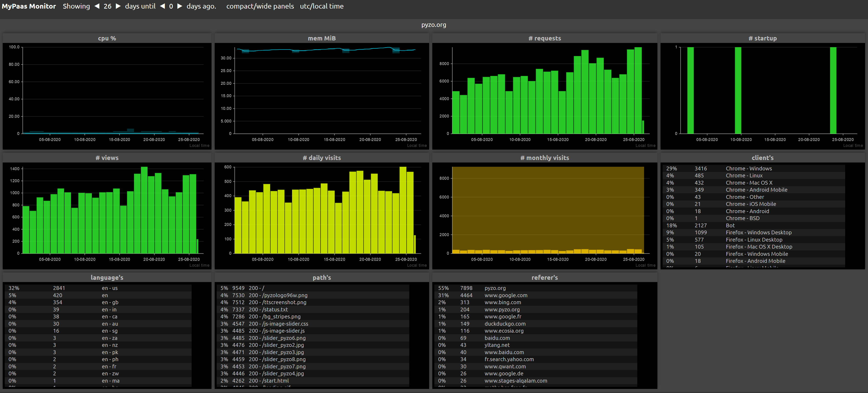Select the Chrome - Windows client row
This screenshot has width=868, height=393.
pos(748,168)
